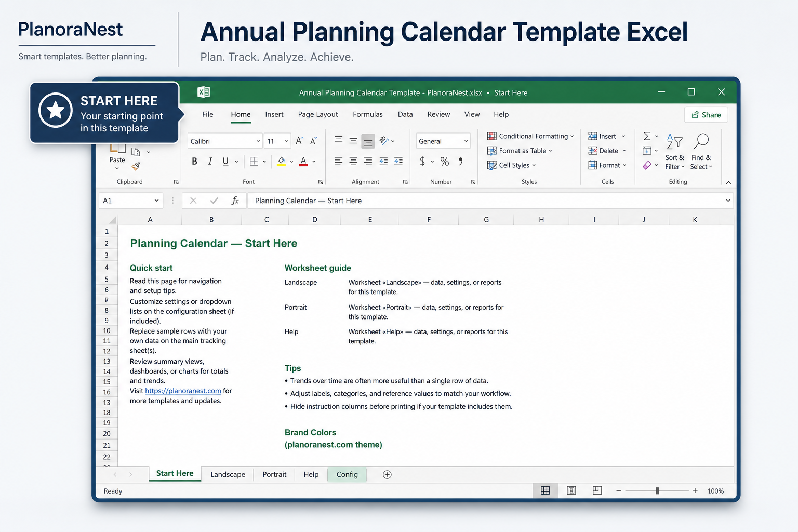Collapse the ribbon with up chevron
Viewport: 798px width, 532px height.
tap(728, 182)
